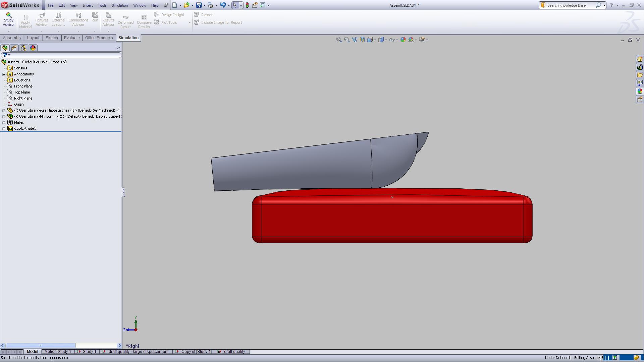Open the Display Style dropdown arrow
644x362 pixels.
[x=386, y=40]
